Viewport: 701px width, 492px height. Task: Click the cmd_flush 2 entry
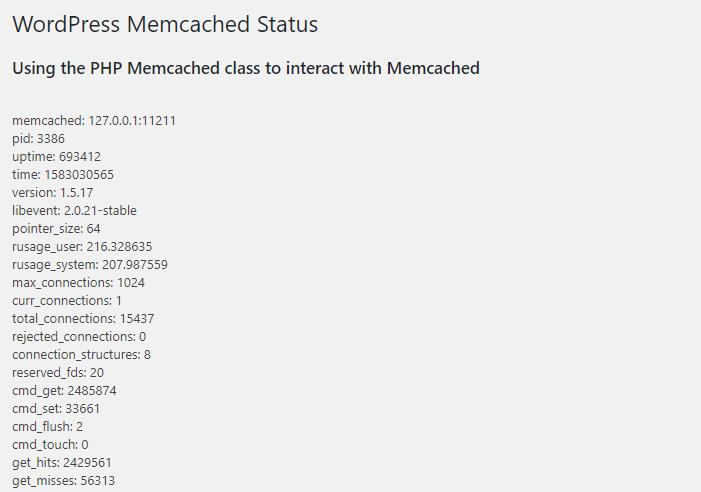[x=47, y=427]
